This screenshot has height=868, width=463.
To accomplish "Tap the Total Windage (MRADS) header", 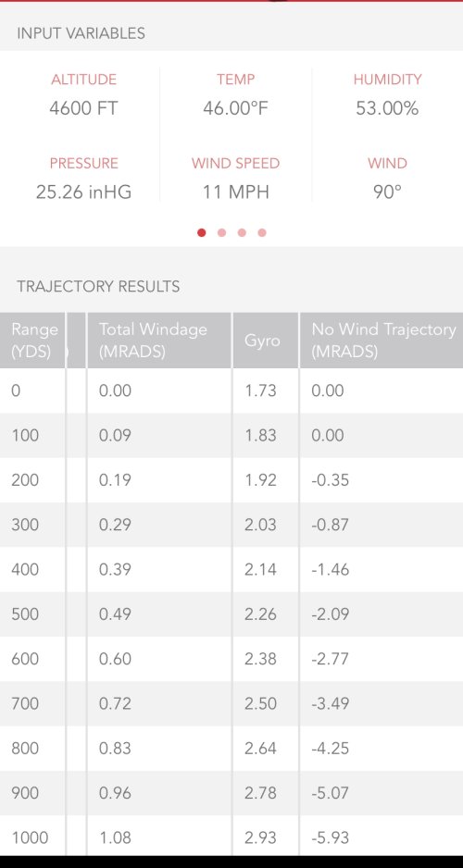I will coord(159,341).
